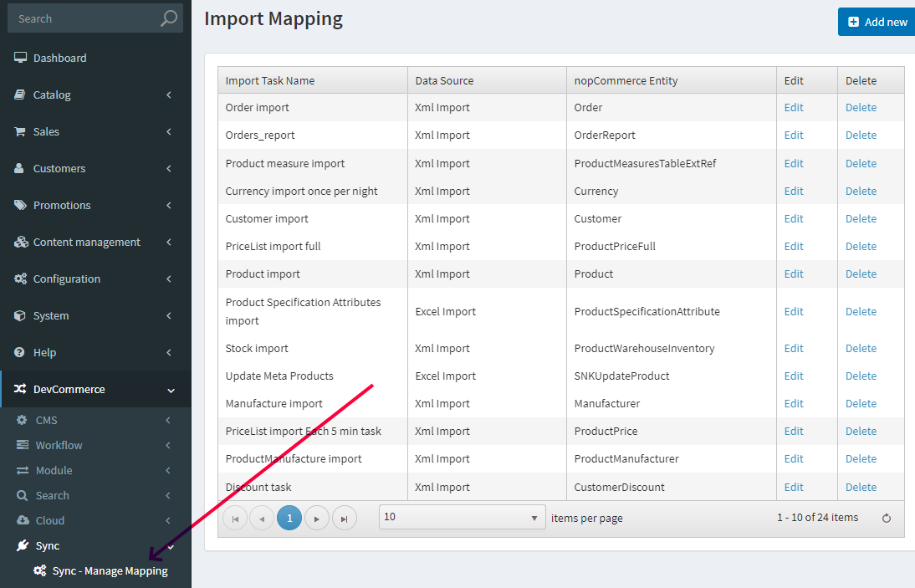The image size is (915, 588).
Task: Expand the Workflow submenu chevron
Action: pyautogui.click(x=167, y=445)
